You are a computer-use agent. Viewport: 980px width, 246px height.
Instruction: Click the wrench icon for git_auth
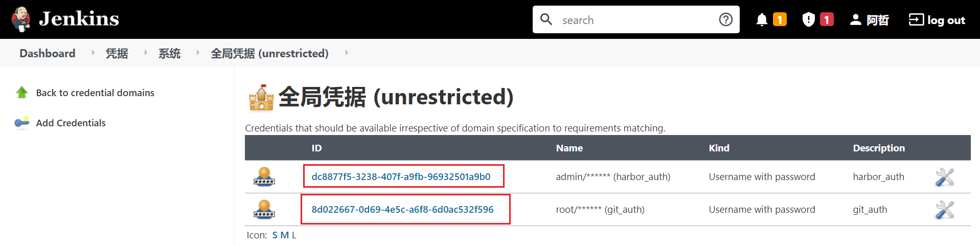click(944, 210)
